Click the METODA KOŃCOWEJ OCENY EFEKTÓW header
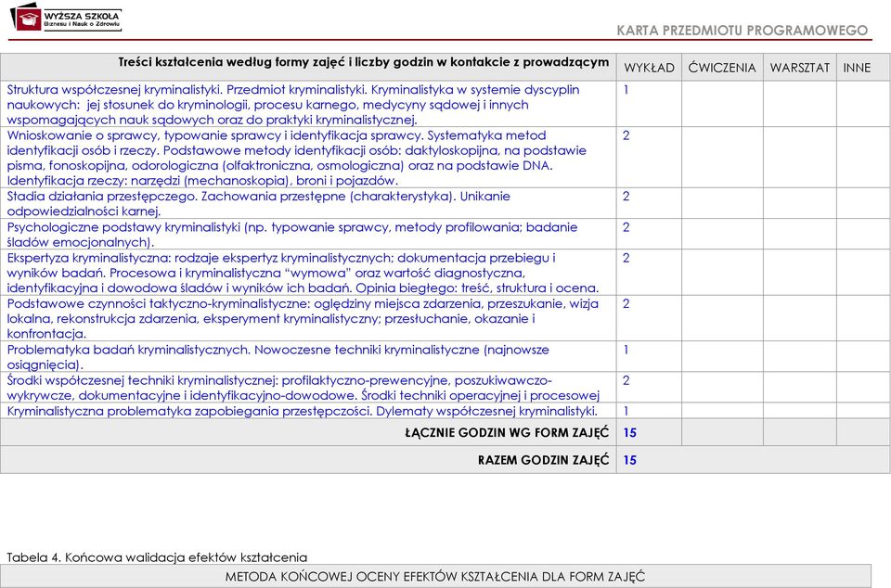Viewport: 891px width, 588px height. point(435,577)
